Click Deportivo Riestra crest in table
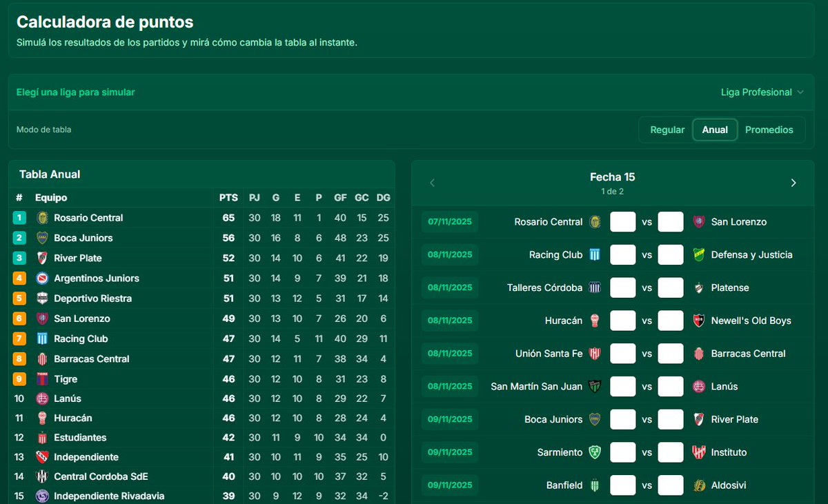This screenshot has width=828, height=504. pos(41,299)
